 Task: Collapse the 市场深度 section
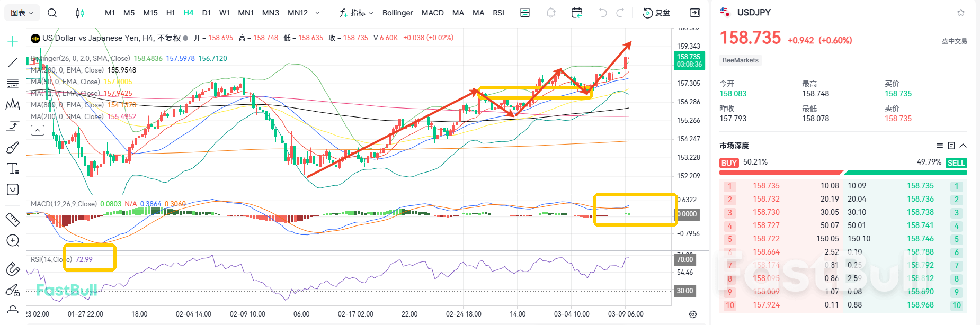[x=963, y=146]
